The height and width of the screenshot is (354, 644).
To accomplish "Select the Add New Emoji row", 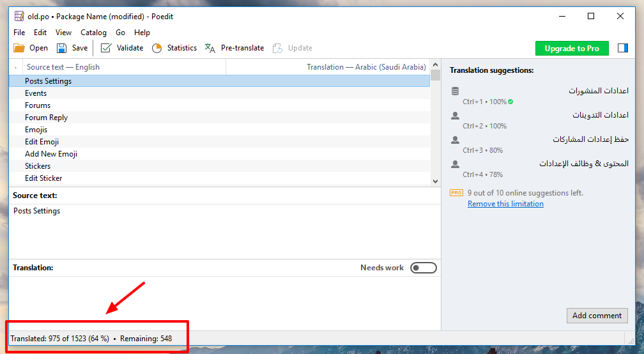I will pyautogui.click(x=219, y=153).
